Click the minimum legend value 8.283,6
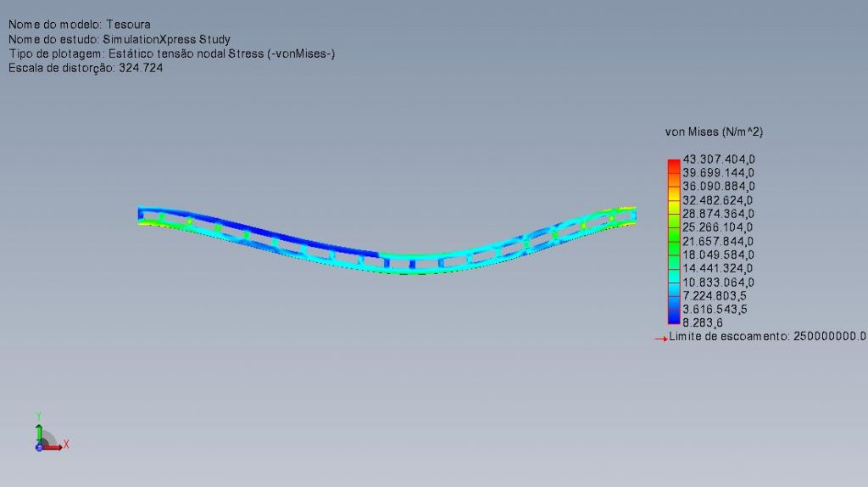 703,323
